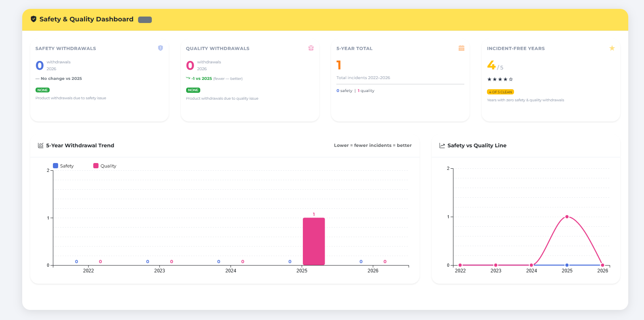Click the "Safety vs Quality Line" chart title

477,146
